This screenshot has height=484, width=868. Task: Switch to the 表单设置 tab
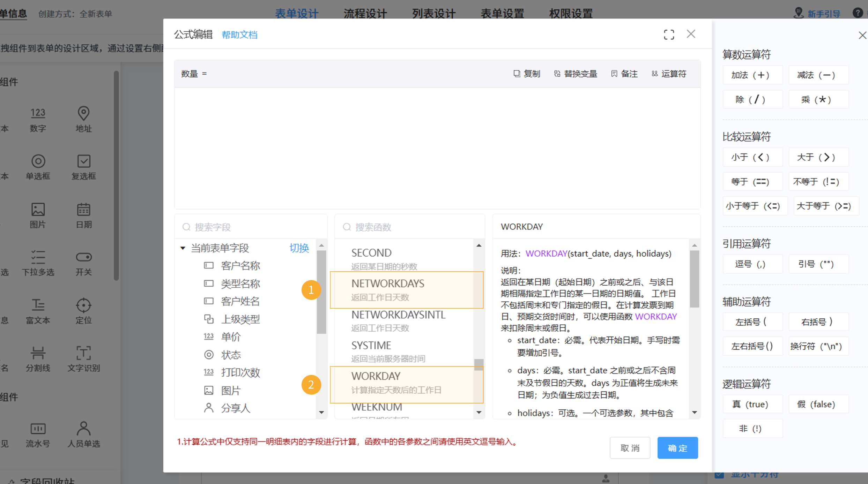click(502, 14)
